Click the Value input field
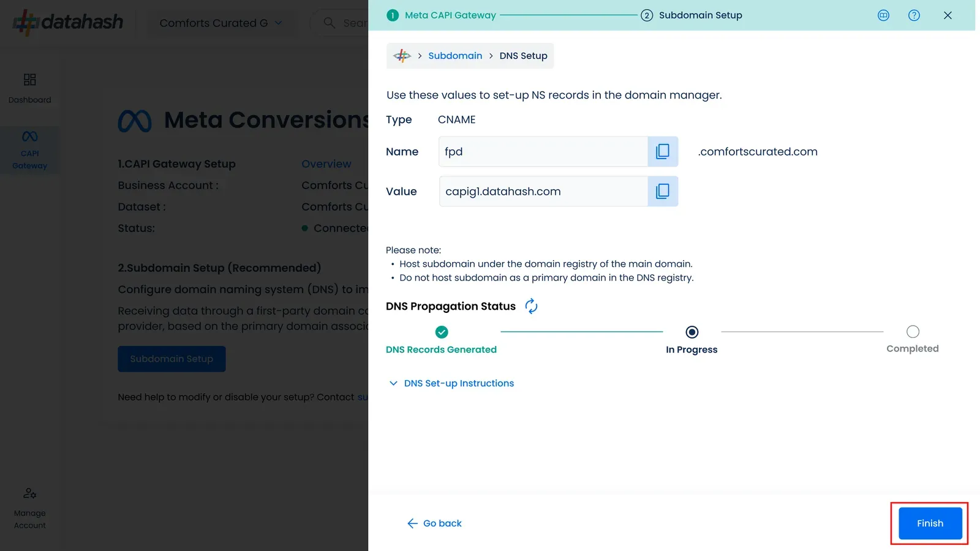 (543, 192)
